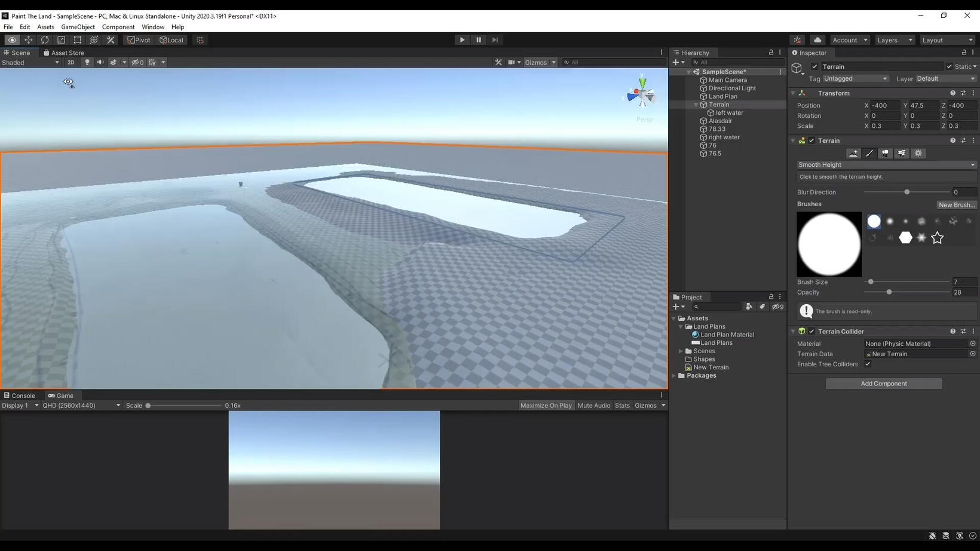980x551 pixels.
Task: Select the Move tool in the toolbar
Action: coord(28,40)
